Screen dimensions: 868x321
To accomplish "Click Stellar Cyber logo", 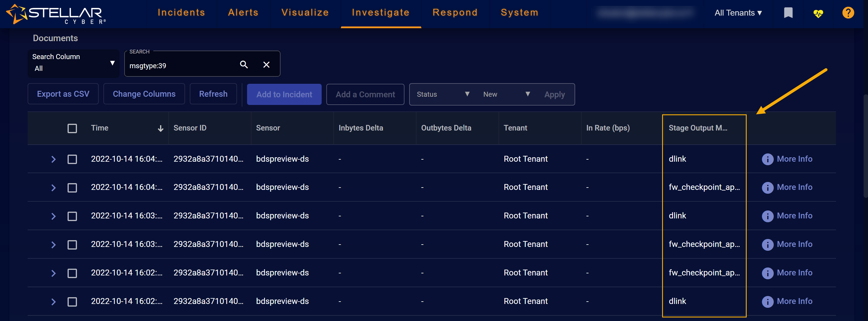I will [56, 14].
